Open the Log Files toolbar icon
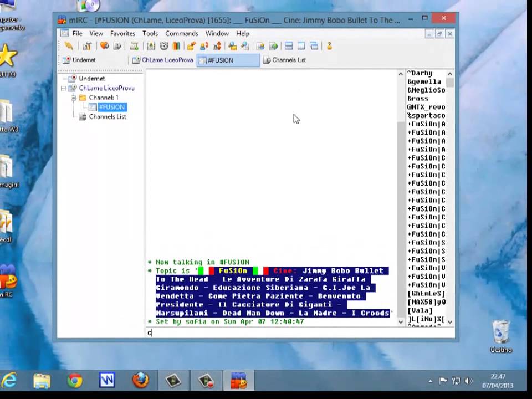 click(245, 46)
